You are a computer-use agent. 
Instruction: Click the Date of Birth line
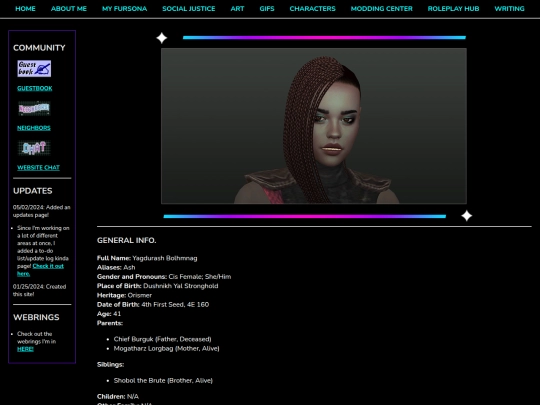tap(153, 305)
